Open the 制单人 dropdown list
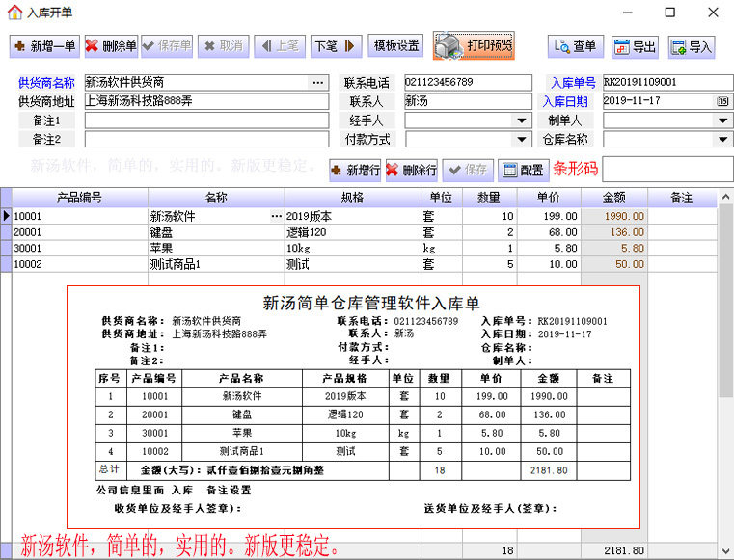734x560 pixels. coord(722,120)
